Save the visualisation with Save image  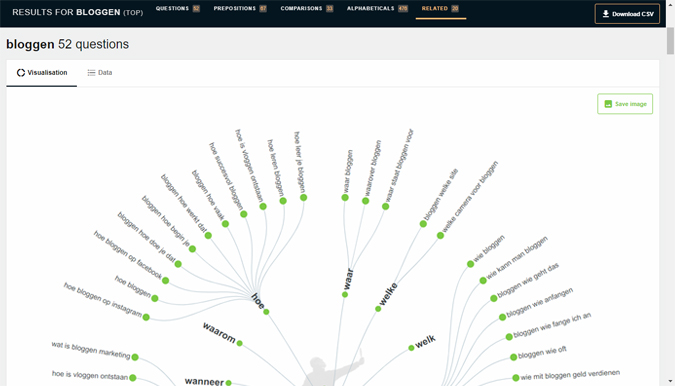(625, 104)
